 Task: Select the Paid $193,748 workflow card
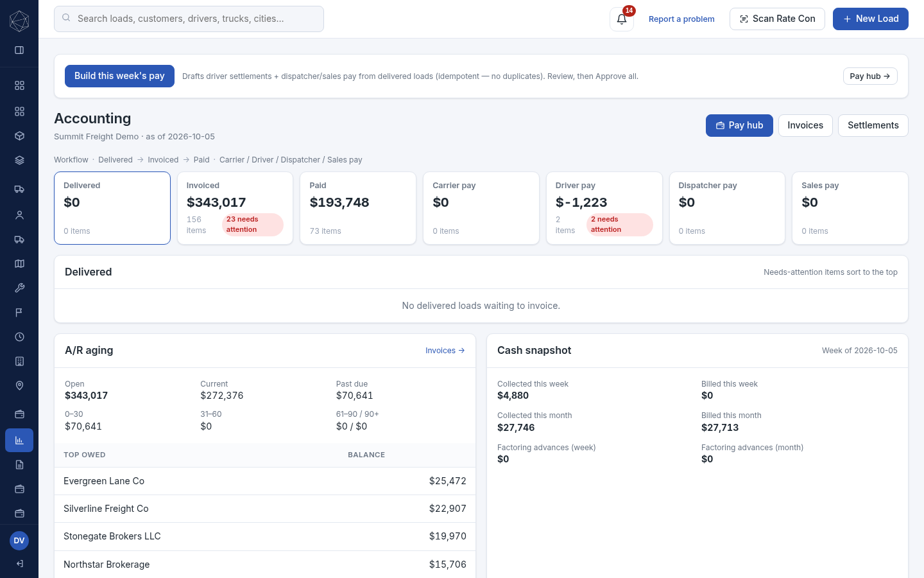point(358,208)
